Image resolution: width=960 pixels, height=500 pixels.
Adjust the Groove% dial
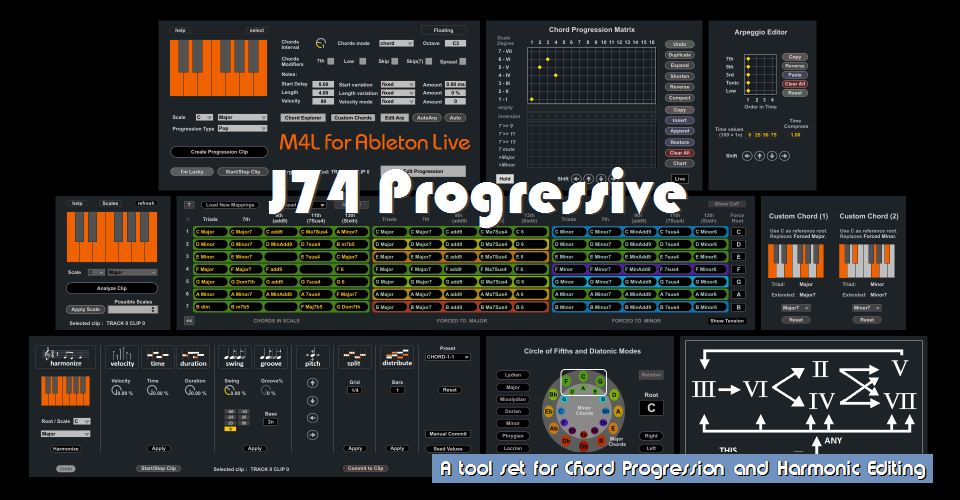[x=266, y=390]
